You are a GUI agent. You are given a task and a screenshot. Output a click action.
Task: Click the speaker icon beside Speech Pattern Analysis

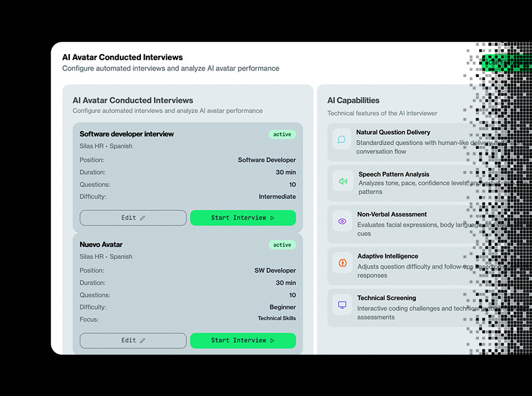click(x=343, y=181)
